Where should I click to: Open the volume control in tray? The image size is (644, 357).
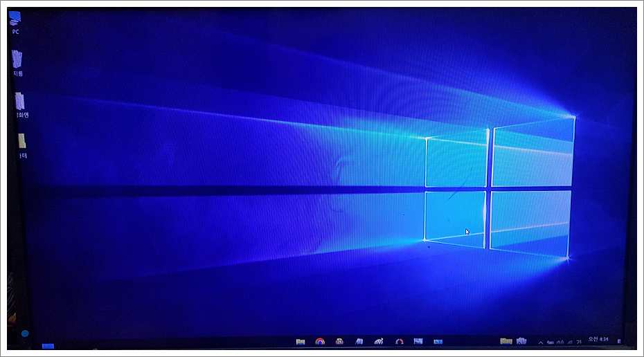(x=560, y=342)
